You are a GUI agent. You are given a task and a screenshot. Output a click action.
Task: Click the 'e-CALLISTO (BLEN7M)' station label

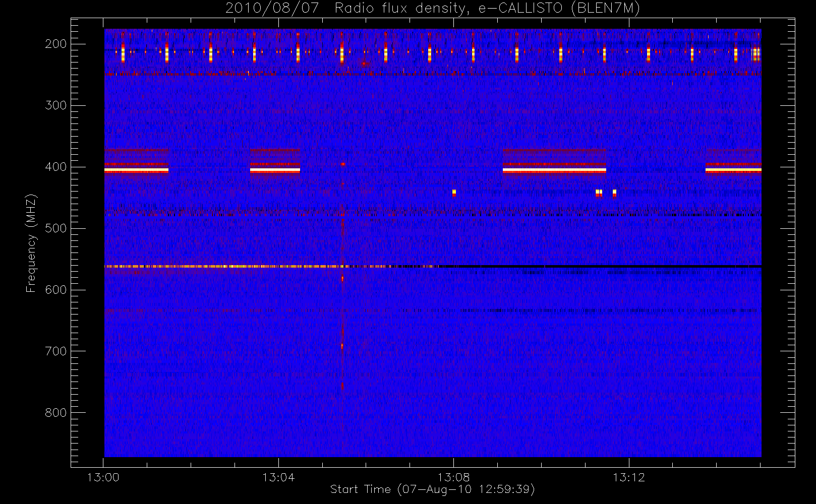coord(559,9)
